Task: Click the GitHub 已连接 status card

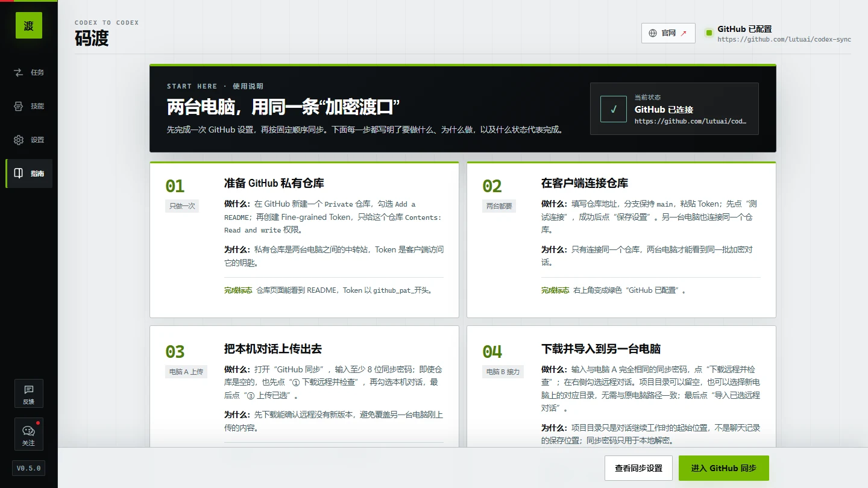Action: point(675,108)
